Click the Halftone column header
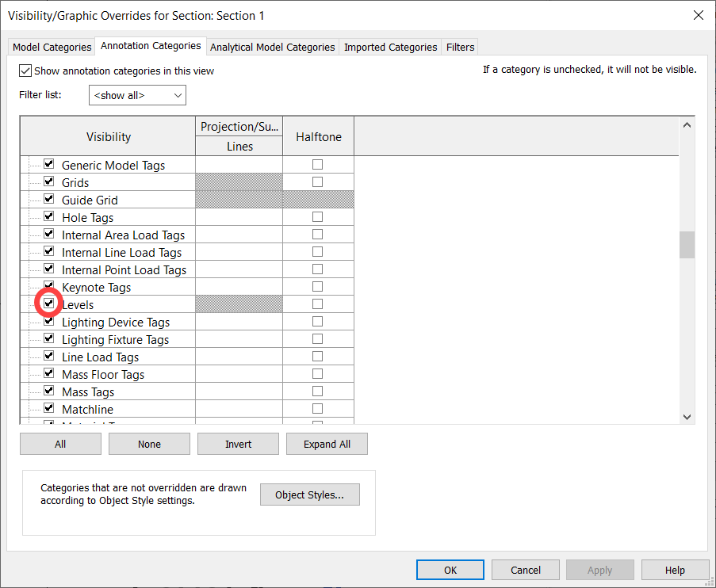The height and width of the screenshot is (588, 716). click(x=318, y=136)
